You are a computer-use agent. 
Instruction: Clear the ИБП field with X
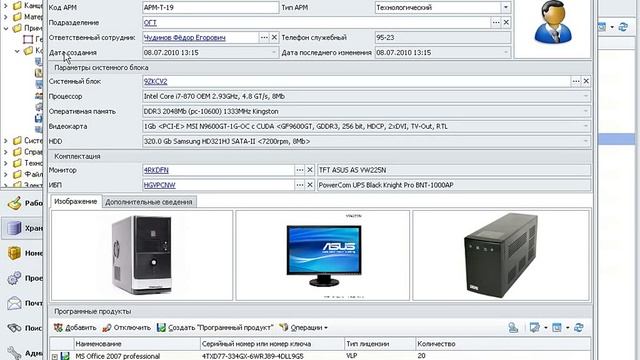tap(310, 185)
